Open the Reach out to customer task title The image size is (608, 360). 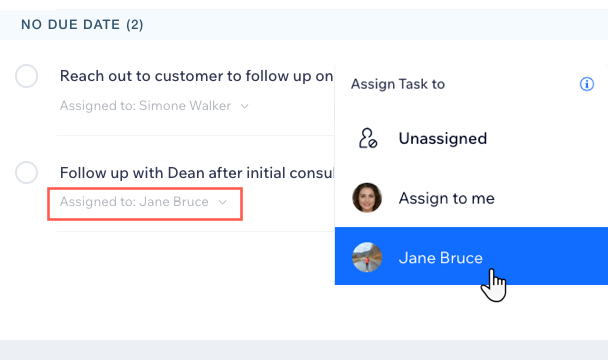click(197, 76)
